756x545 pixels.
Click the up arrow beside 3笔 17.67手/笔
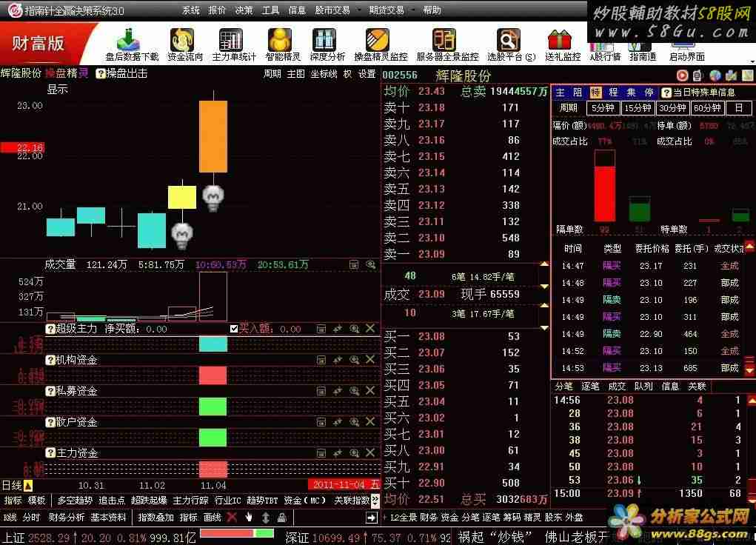544,305
